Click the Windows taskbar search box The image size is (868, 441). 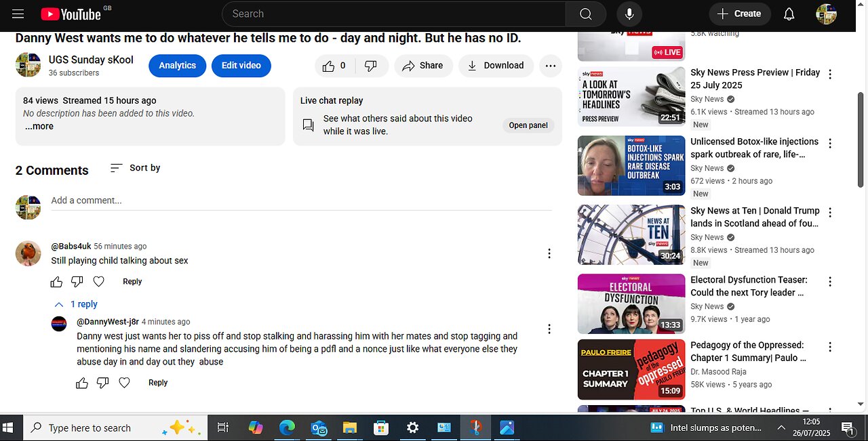[115, 428]
